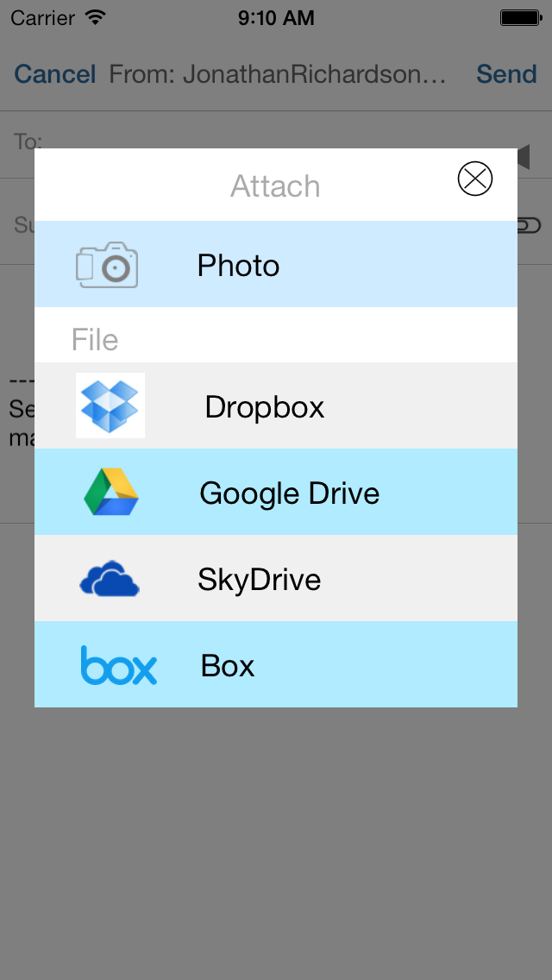Screen dimensions: 552x980
Task: Tap the battery indicator in status bar
Action: click(x=520, y=17)
